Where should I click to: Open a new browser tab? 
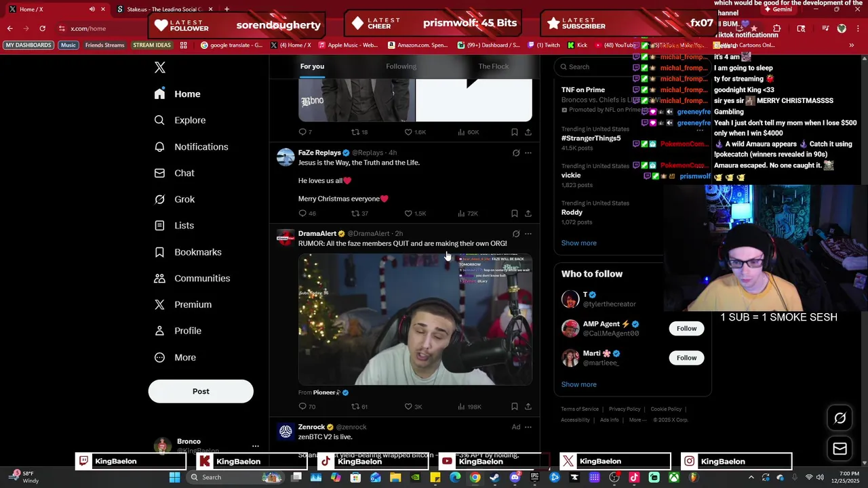click(x=226, y=9)
